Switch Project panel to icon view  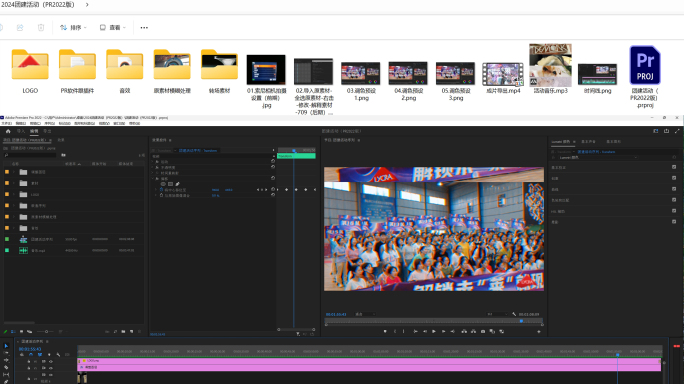tap(21, 332)
